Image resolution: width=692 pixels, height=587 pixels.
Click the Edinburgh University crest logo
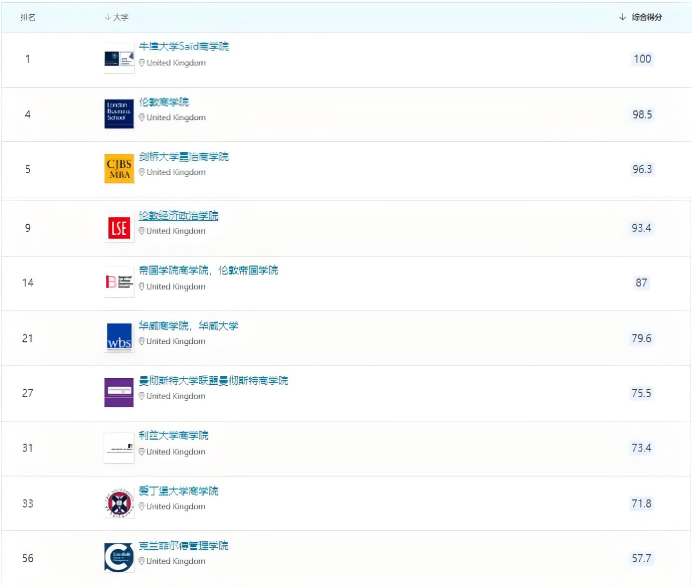point(119,503)
